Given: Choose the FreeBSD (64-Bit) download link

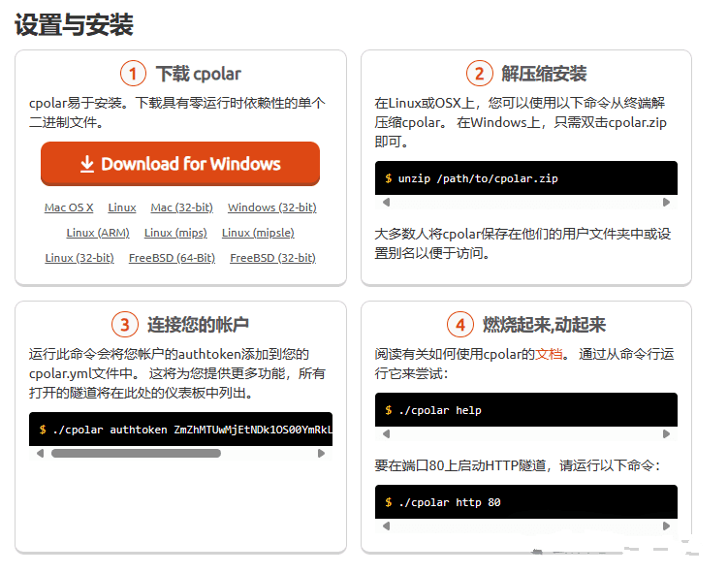Looking at the screenshot, I should (x=172, y=258).
